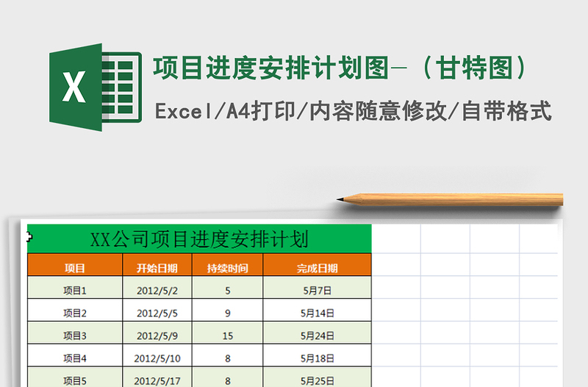Select the duration cell containing 15

227,336
